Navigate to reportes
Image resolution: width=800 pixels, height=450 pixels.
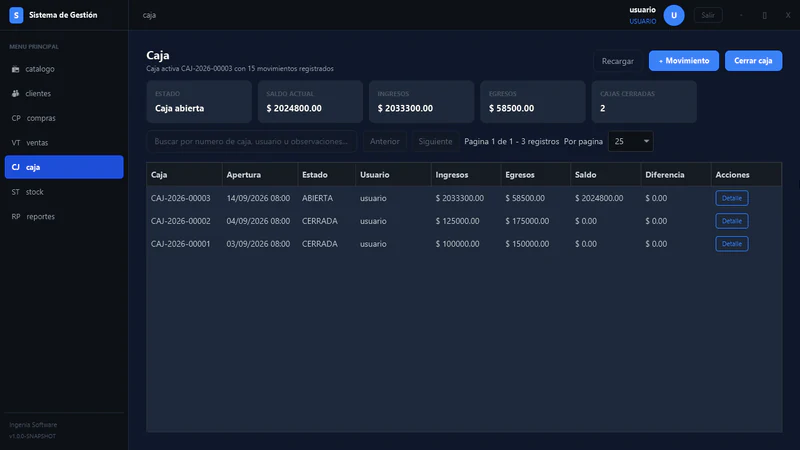pos(64,216)
